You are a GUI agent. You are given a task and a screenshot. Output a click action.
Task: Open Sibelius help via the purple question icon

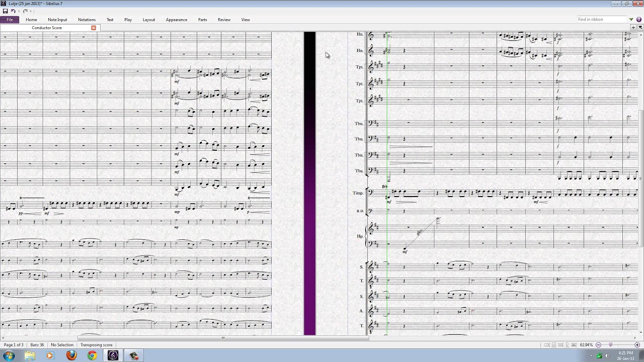point(639,20)
